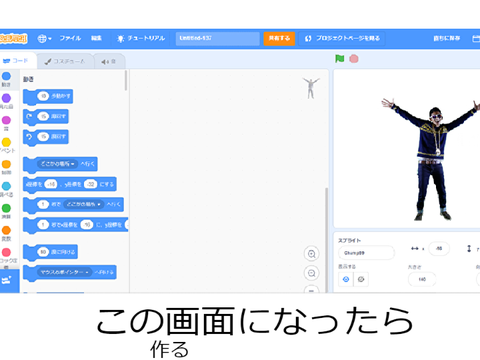Toggle sprite visible with open eye icon
This screenshot has width=480, height=360.
coord(346,279)
